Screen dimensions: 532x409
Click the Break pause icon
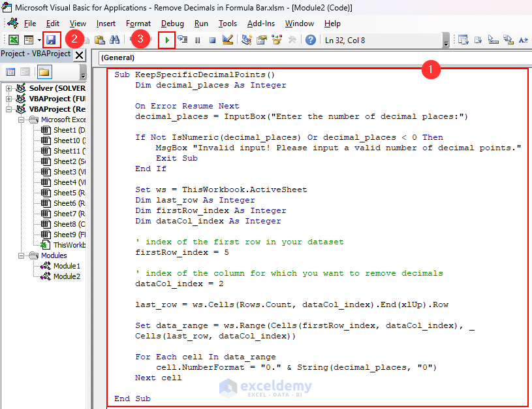198,40
